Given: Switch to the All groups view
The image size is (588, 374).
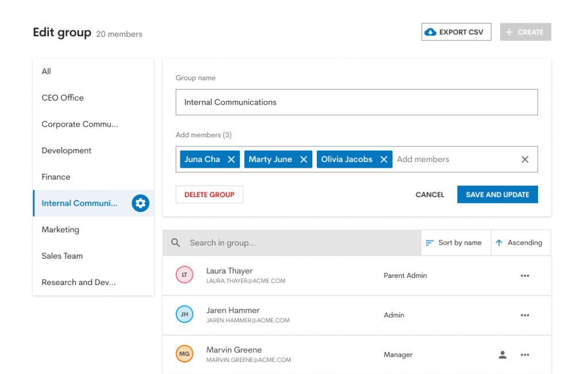Looking at the screenshot, I should coord(46,71).
